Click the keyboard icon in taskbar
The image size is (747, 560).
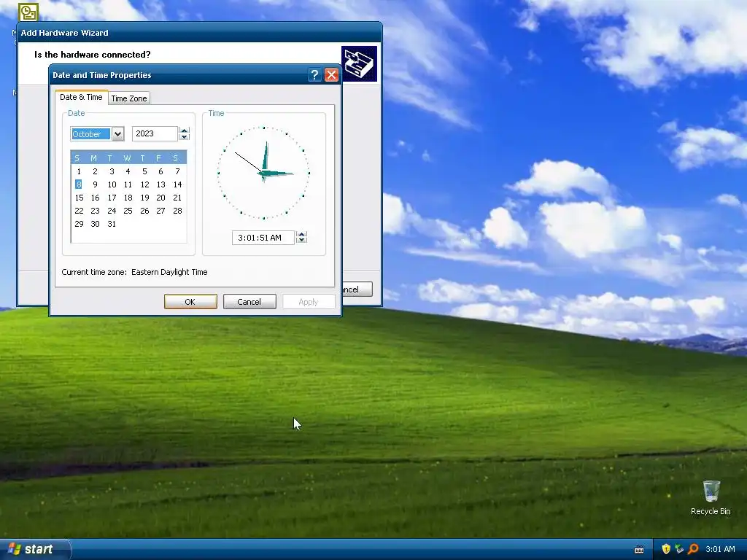[639, 550]
